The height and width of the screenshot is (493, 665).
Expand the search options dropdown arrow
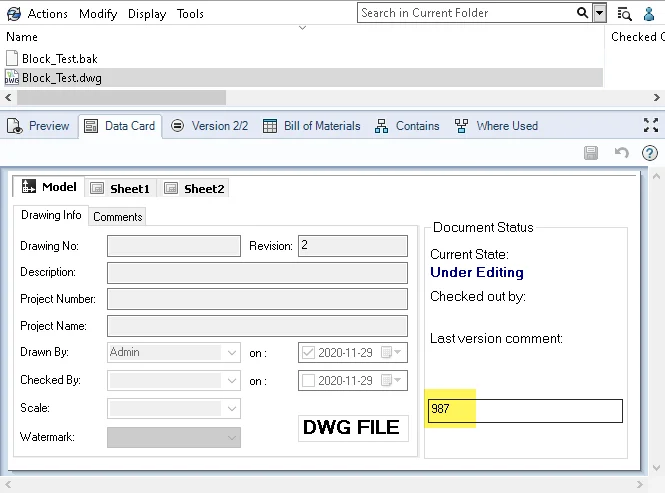599,13
